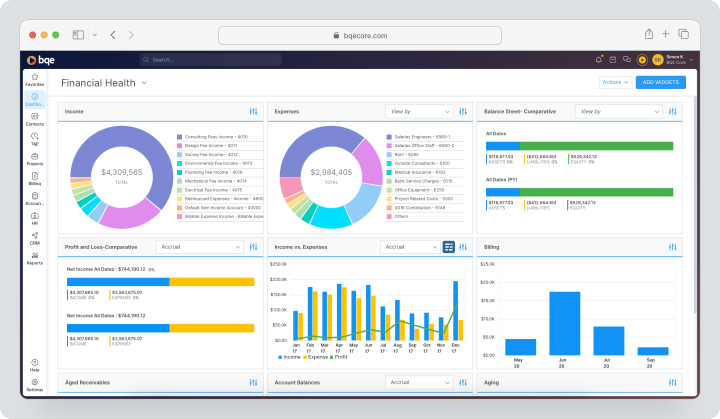Screen dimensions: 720x419
Task: Click the ADD WIDGETS button
Action: click(x=660, y=82)
